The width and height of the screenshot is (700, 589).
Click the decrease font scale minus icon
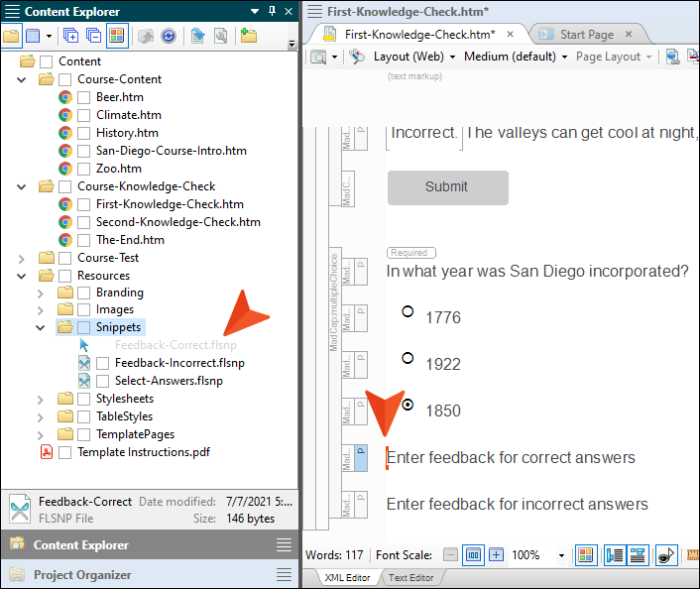point(450,555)
